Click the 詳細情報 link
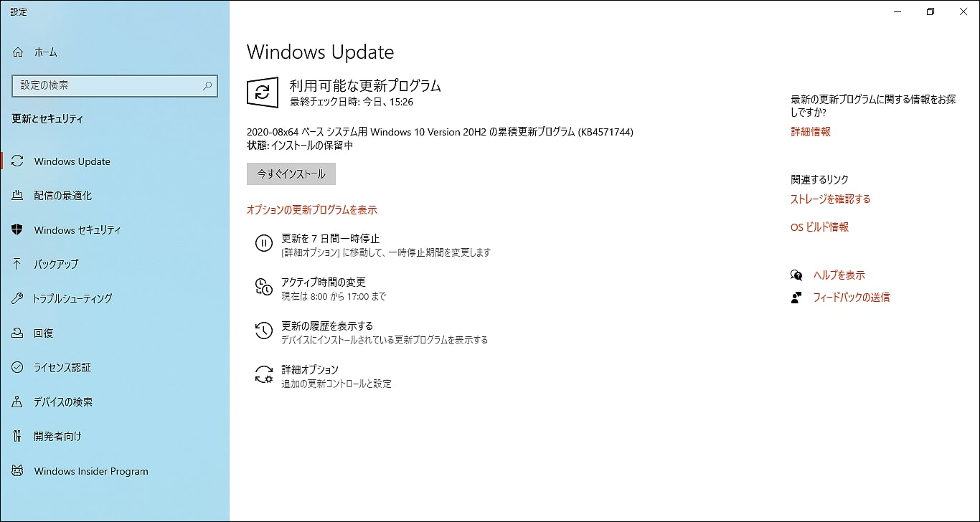The height and width of the screenshot is (522, 980). coord(811,132)
